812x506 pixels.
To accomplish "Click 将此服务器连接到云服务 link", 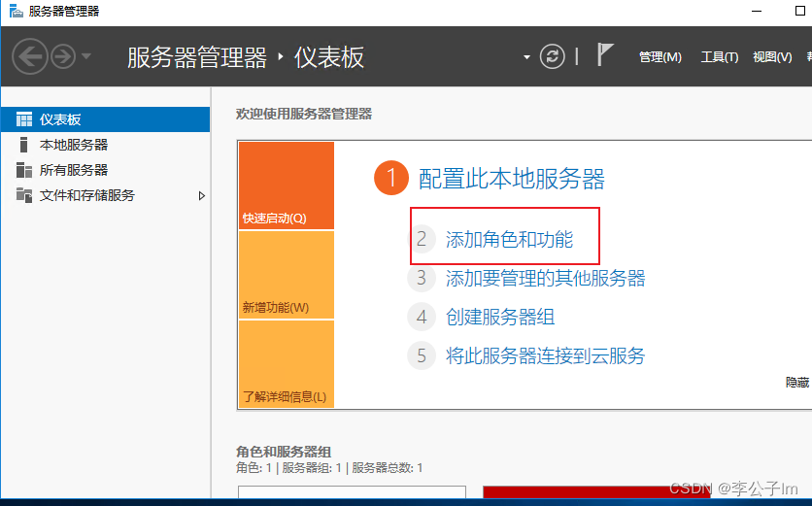I will coord(545,355).
